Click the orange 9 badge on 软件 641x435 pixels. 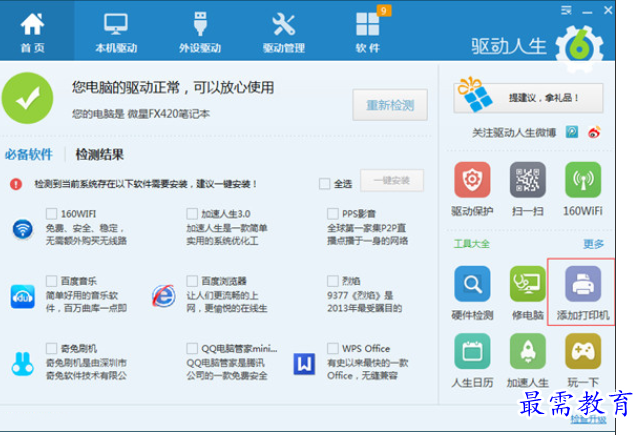pyautogui.click(x=384, y=10)
